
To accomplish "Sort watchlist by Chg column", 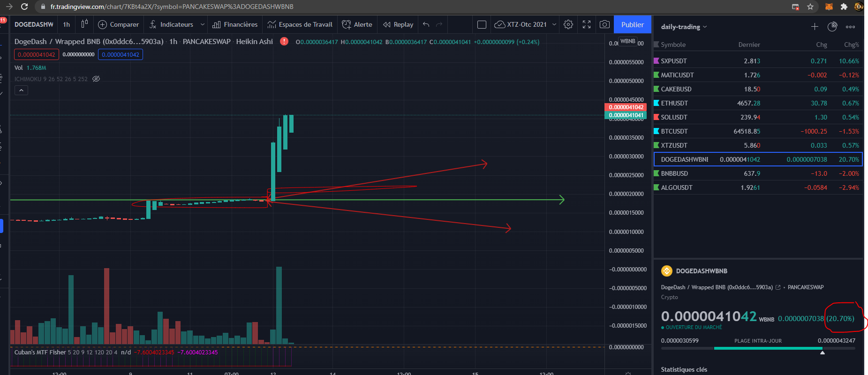I will 821,45.
